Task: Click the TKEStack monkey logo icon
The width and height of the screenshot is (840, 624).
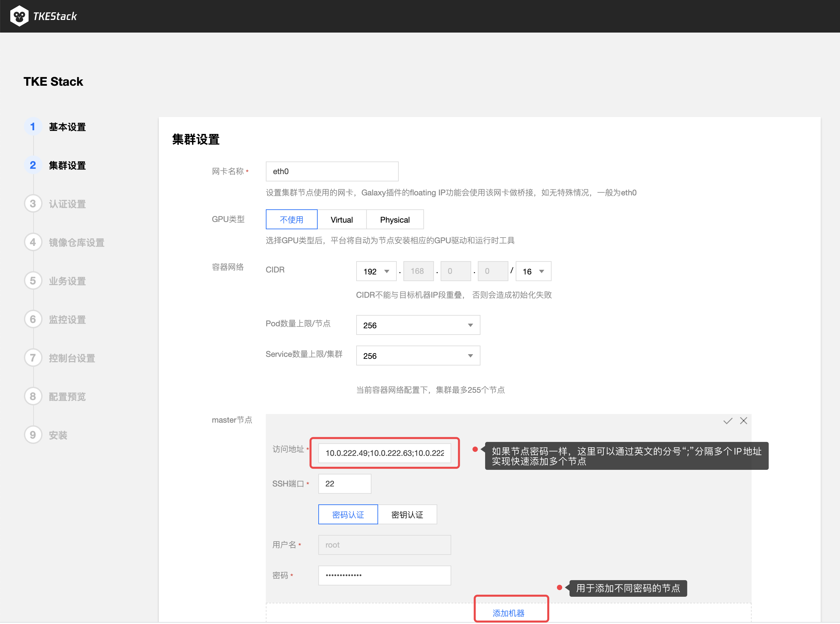Action: pyautogui.click(x=19, y=16)
